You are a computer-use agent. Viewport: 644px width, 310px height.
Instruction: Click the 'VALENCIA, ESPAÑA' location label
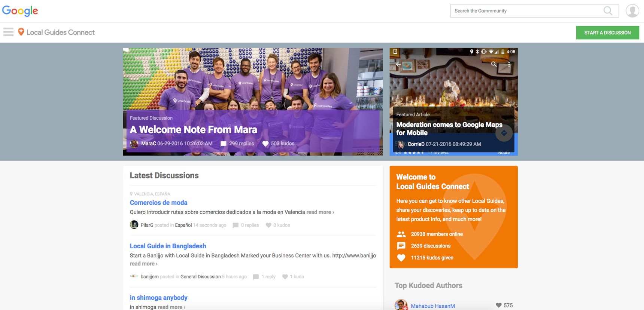pyautogui.click(x=152, y=194)
